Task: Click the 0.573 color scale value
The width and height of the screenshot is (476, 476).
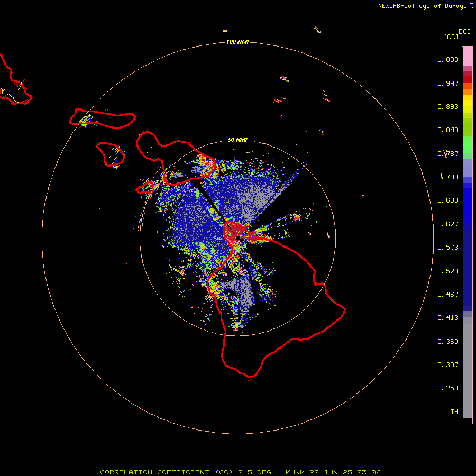Action: coord(448,248)
